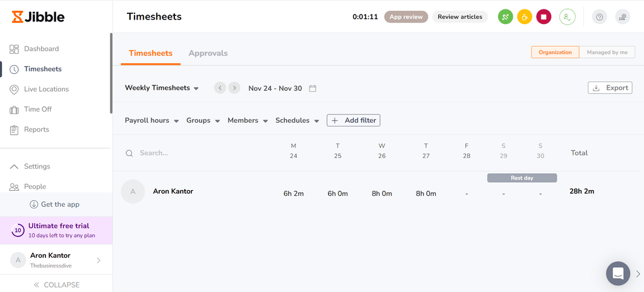Collapse the sidebar with COLLAPSE
This screenshot has width=644, height=292.
[56, 284]
